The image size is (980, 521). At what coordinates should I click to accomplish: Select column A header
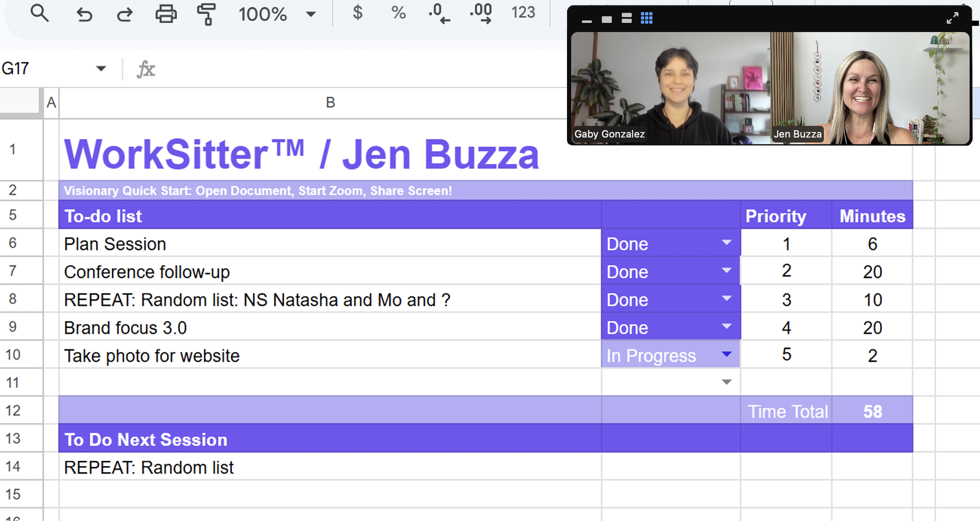click(51, 103)
